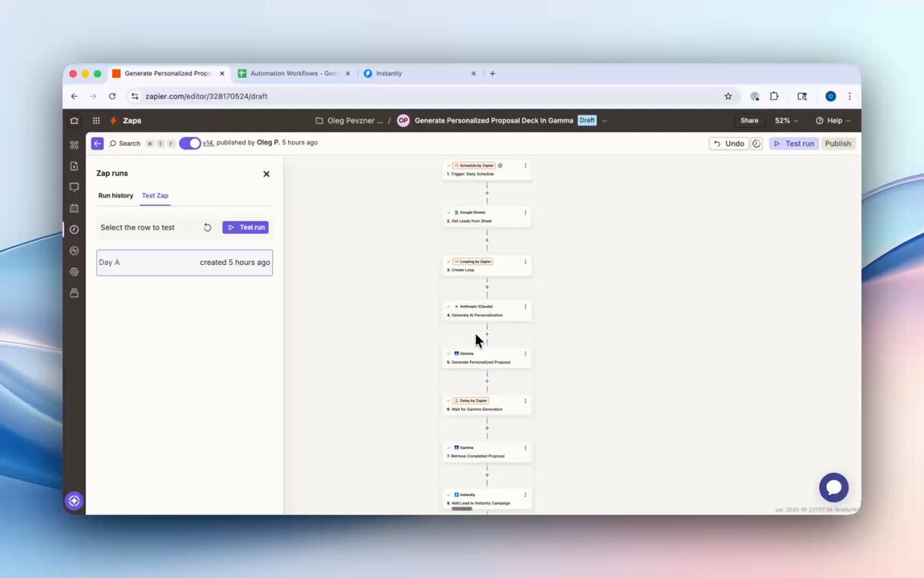Reload the browser page
924x578 pixels.
tap(112, 96)
